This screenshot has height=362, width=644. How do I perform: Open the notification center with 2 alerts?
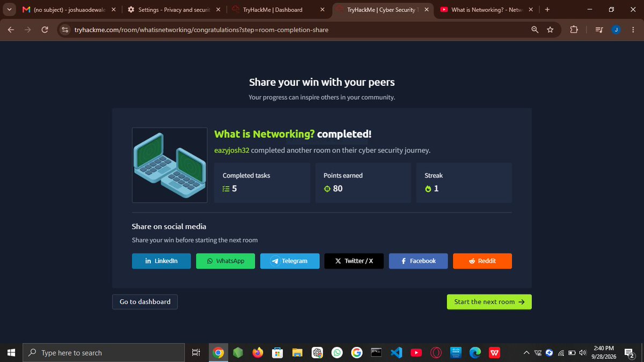click(631, 352)
